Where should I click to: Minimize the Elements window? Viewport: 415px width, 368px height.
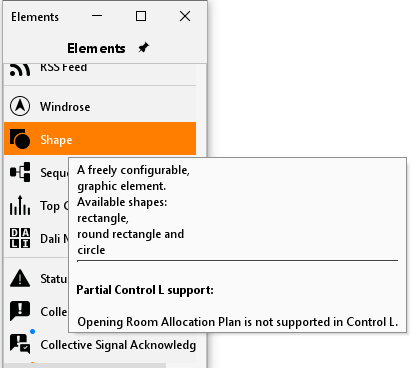97,16
